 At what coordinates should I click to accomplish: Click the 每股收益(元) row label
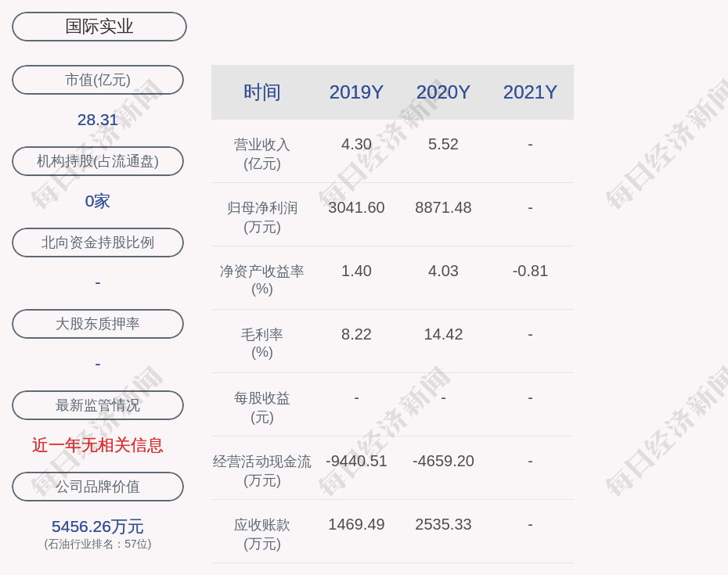tap(262, 408)
